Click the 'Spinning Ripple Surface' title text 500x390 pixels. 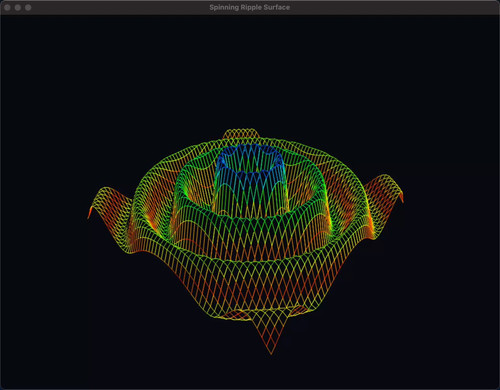pyautogui.click(x=250, y=7)
